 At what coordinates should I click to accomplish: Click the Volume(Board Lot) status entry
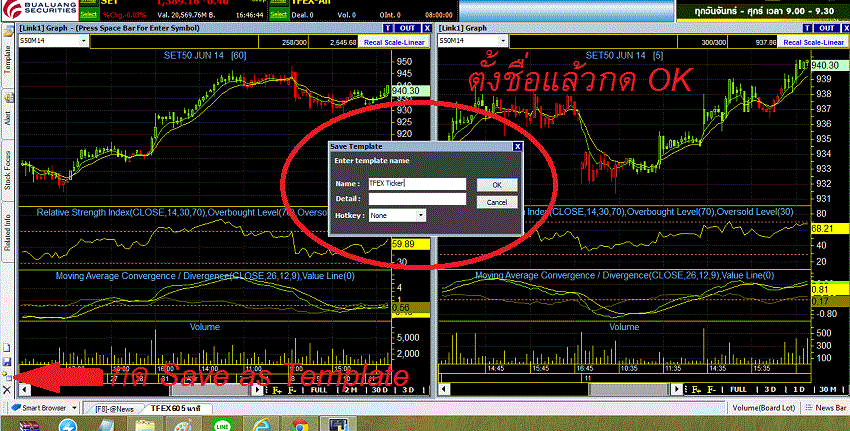[763, 408]
